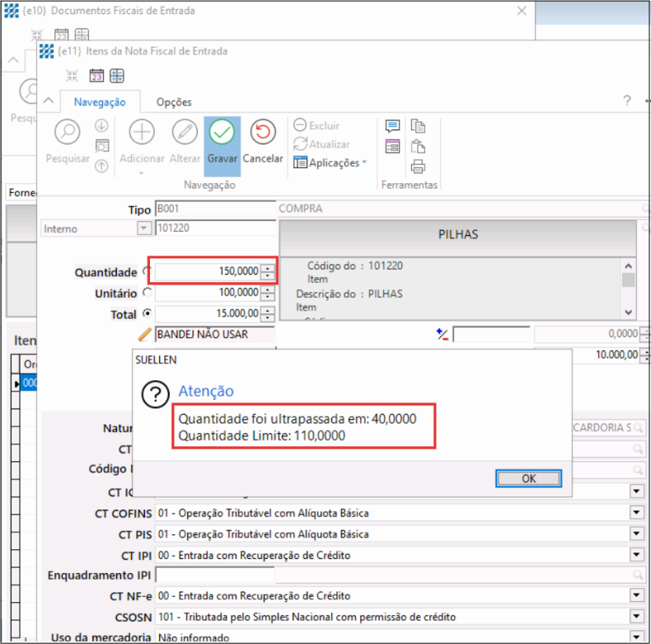The height and width of the screenshot is (644, 651).
Task: Click the plus/minus percent icon
Action: tap(443, 334)
